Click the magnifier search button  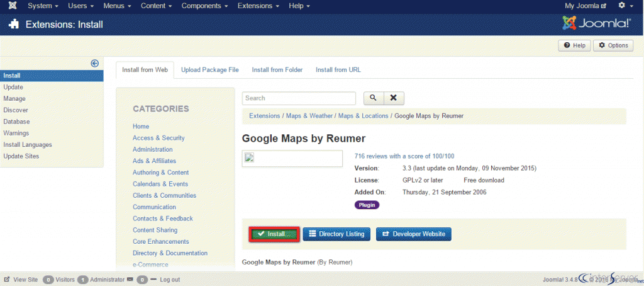[x=374, y=98]
